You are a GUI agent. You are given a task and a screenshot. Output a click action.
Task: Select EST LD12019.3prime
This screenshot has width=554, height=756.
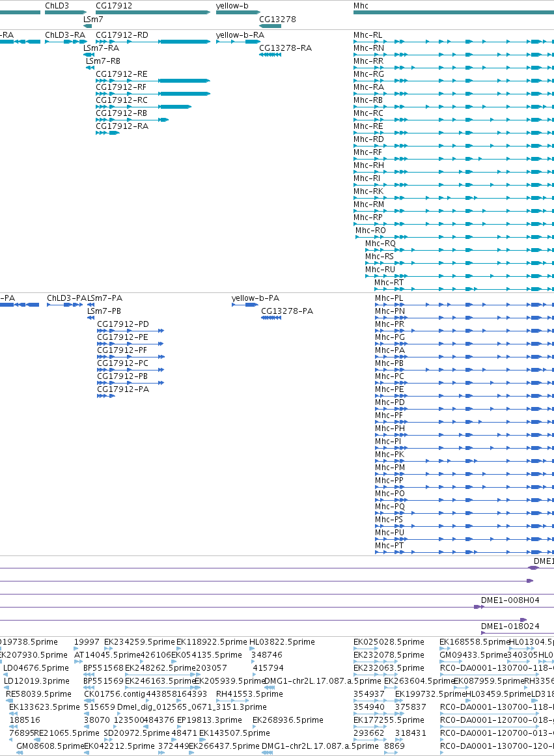click(36, 681)
